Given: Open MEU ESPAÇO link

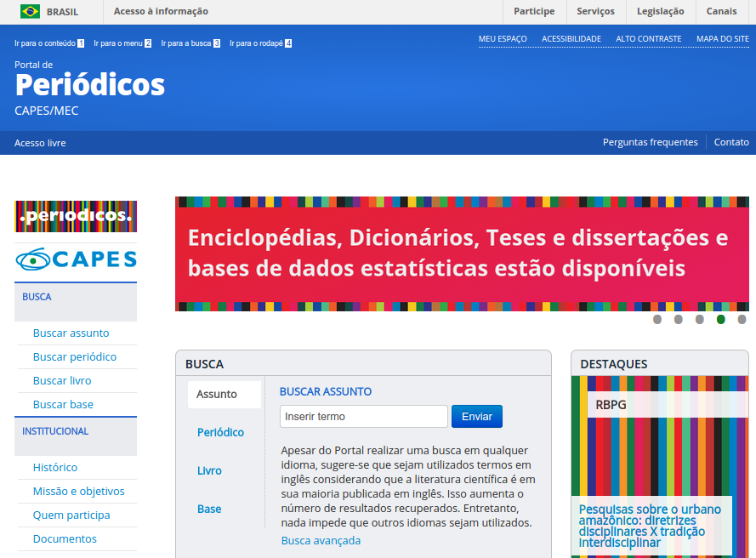Looking at the screenshot, I should tap(503, 39).
